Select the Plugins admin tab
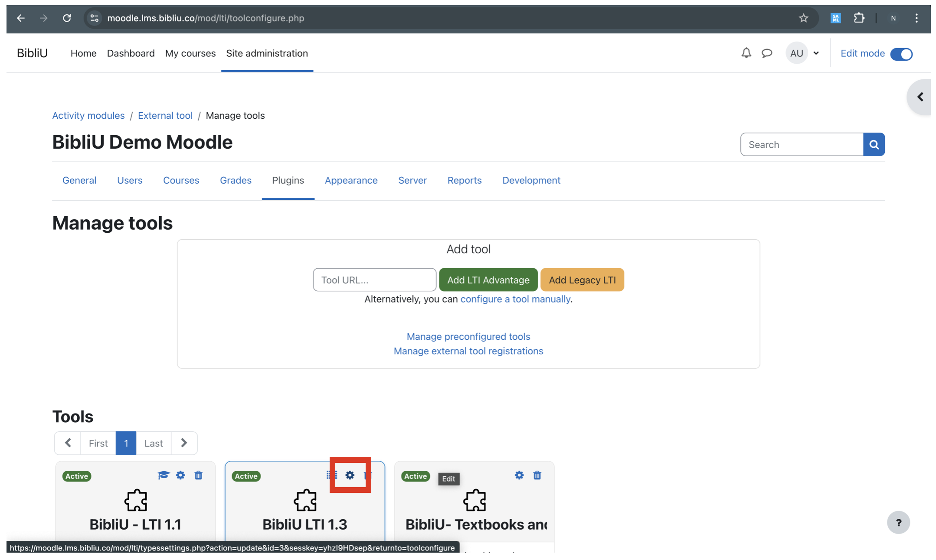 pos(288,180)
